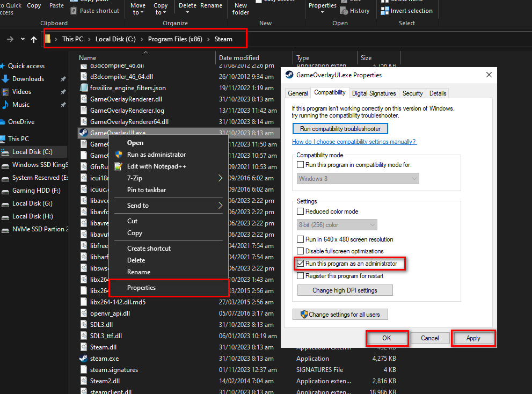Toggle Run this program as an administrator
This screenshot has width=532, height=394.
pos(301,264)
